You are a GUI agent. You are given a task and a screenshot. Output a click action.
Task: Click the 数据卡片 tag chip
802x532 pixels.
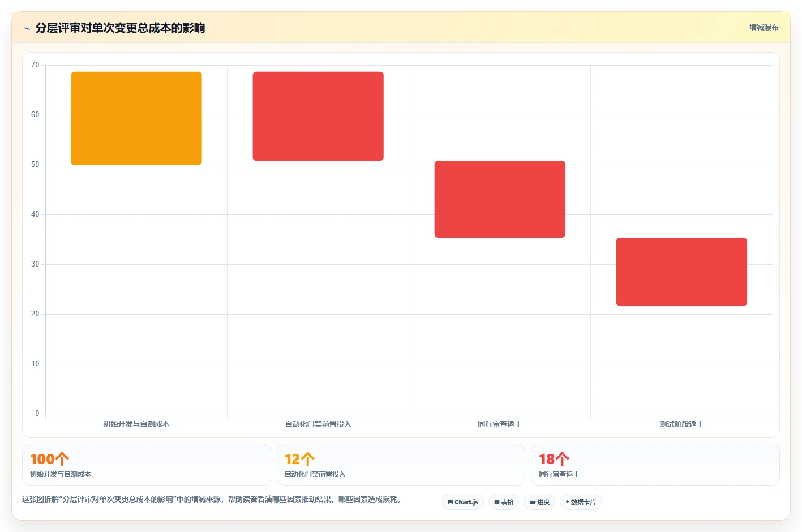tap(581, 502)
